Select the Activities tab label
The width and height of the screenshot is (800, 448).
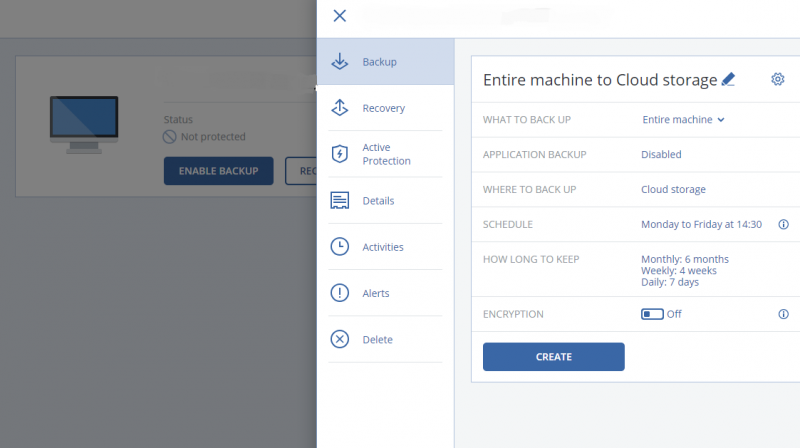coord(383,247)
